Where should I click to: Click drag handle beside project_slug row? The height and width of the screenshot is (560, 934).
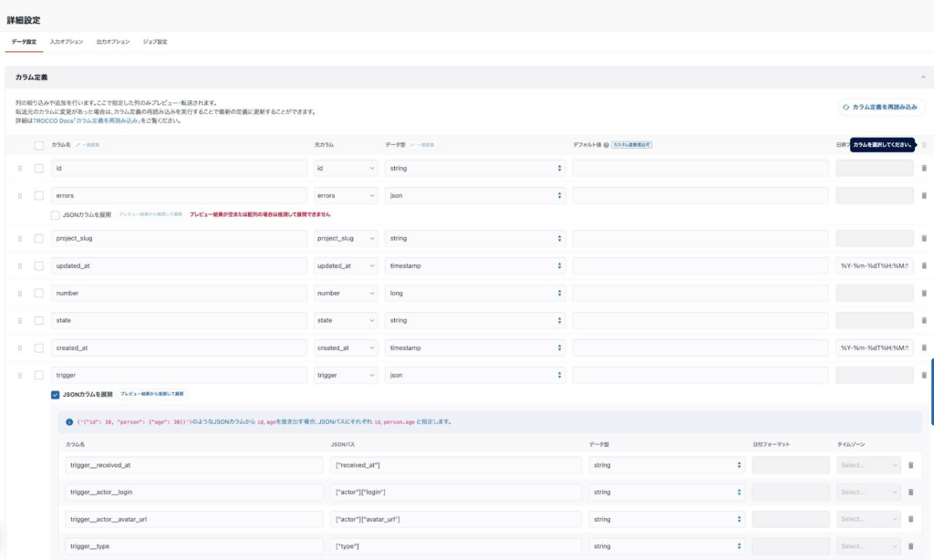[20, 239]
